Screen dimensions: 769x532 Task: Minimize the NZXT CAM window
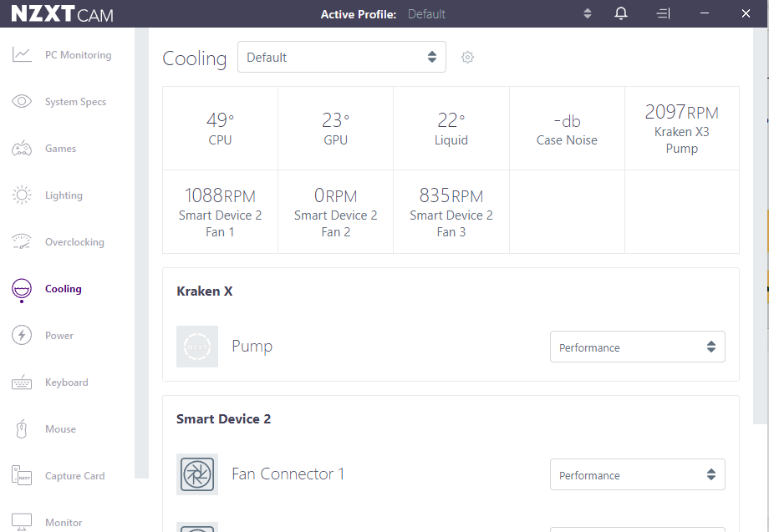click(x=705, y=13)
